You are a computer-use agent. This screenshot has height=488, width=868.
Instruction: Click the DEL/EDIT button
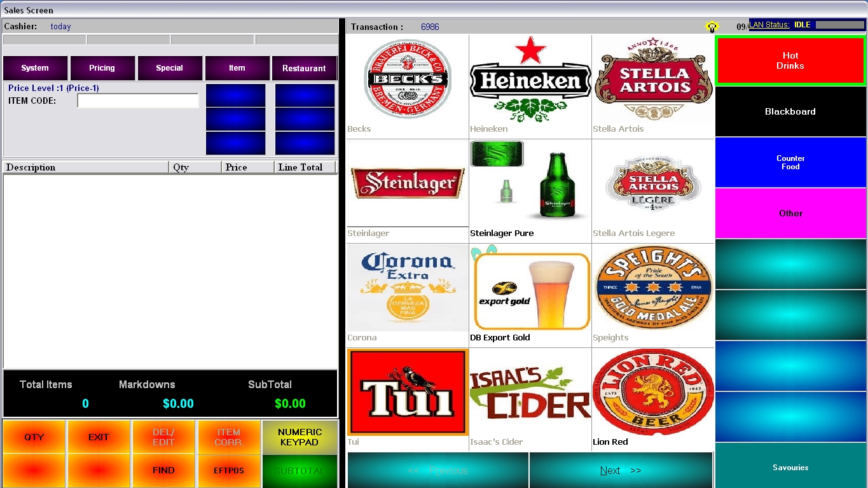[163, 436]
